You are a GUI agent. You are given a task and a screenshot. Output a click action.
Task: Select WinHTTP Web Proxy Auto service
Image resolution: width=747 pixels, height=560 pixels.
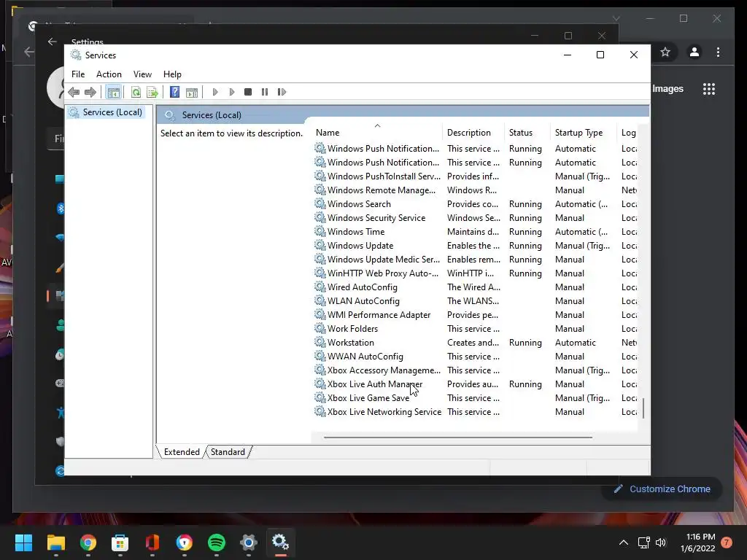tap(475, 273)
